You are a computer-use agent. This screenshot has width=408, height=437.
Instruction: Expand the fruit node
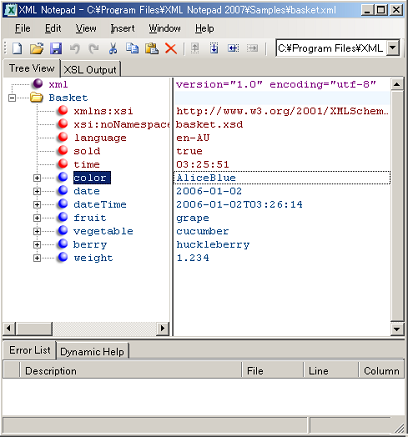pos(37,218)
